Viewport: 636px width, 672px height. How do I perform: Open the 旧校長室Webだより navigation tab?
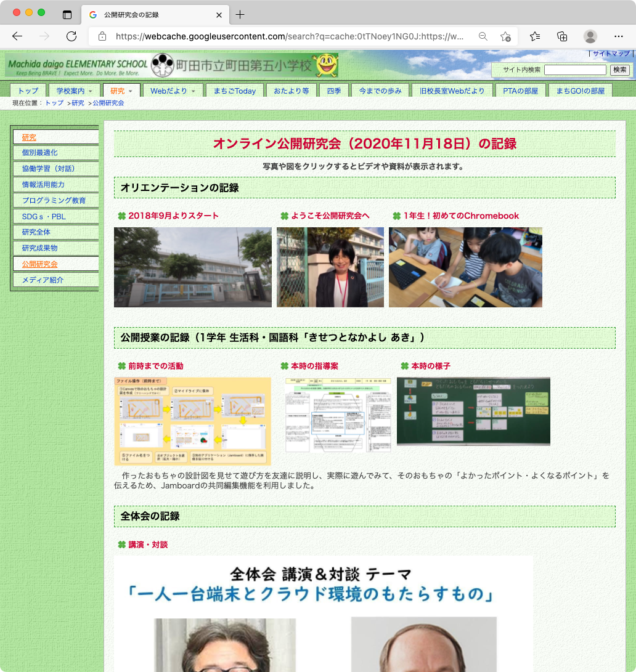coord(452,91)
